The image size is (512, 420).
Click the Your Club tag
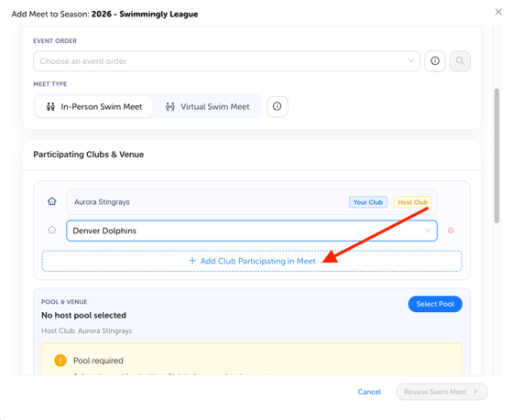point(368,202)
